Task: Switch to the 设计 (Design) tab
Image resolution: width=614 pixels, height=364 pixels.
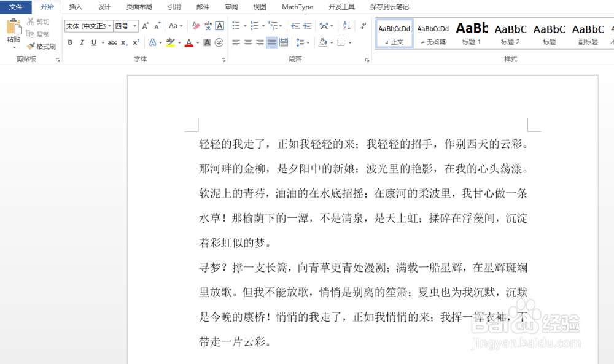Action: pyautogui.click(x=104, y=7)
